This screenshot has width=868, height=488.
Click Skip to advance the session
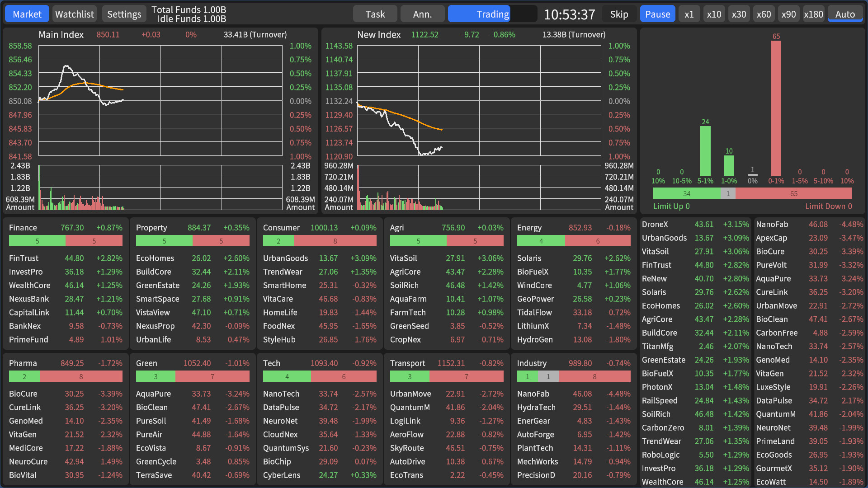[x=619, y=14]
